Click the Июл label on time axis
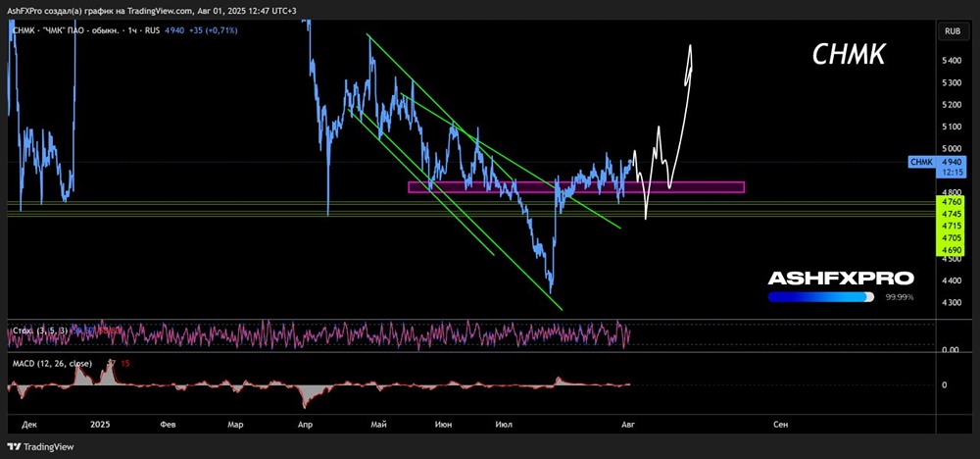 [x=503, y=425]
